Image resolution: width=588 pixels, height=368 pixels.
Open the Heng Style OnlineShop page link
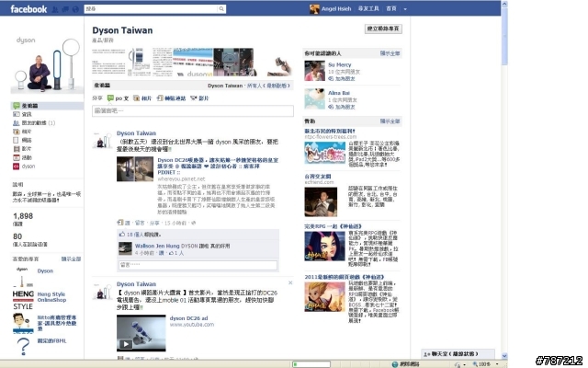click(51, 297)
